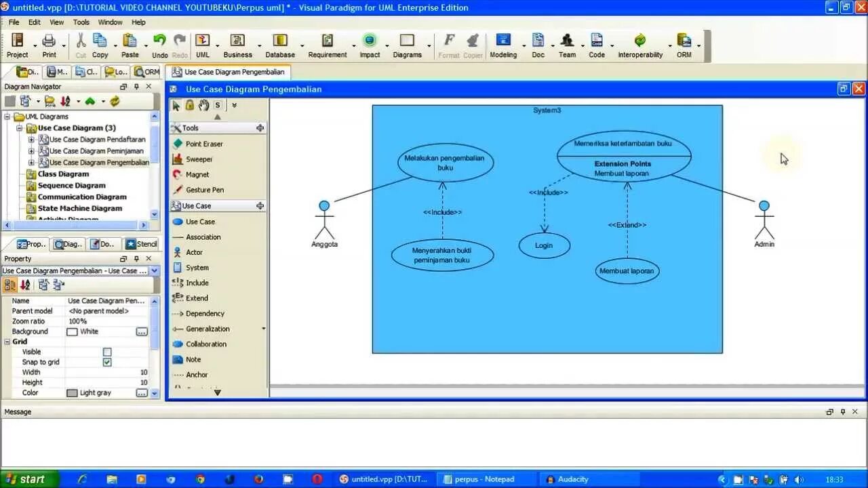Image resolution: width=868 pixels, height=488 pixels.
Task: Select the Association tool
Action: point(202,237)
